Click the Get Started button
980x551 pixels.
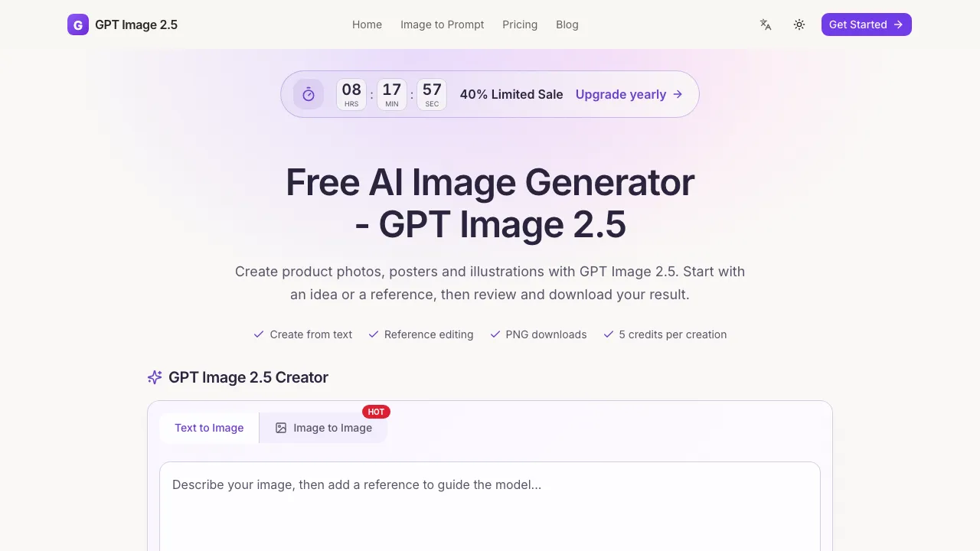click(x=867, y=24)
